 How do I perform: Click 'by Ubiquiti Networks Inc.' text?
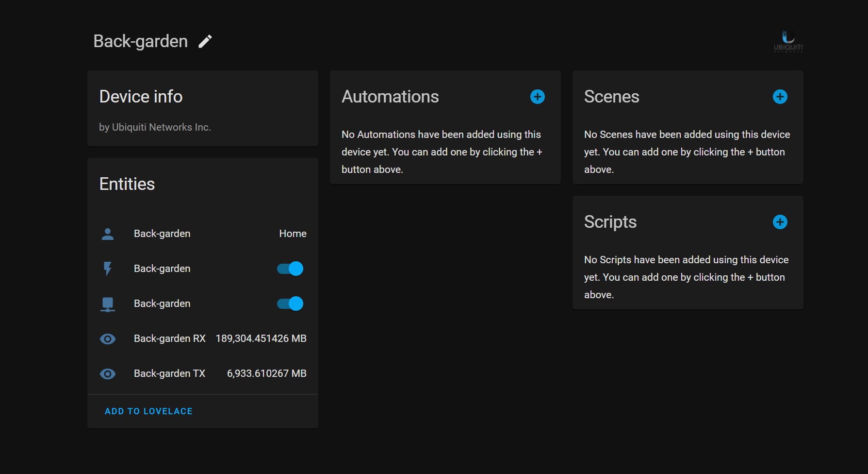pyautogui.click(x=155, y=127)
